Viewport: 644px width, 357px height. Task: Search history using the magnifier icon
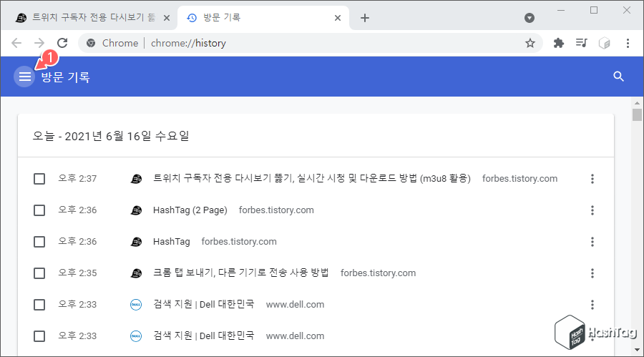[x=618, y=77]
